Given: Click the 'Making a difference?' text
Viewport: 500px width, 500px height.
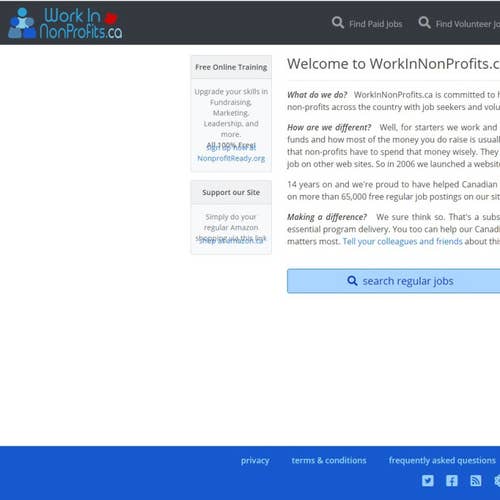Looking at the screenshot, I should [x=327, y=217].
